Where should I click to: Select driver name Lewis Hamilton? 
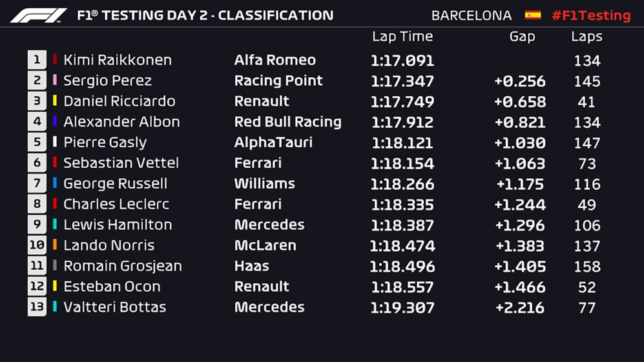pyautogui.click(x=117, y=225)
